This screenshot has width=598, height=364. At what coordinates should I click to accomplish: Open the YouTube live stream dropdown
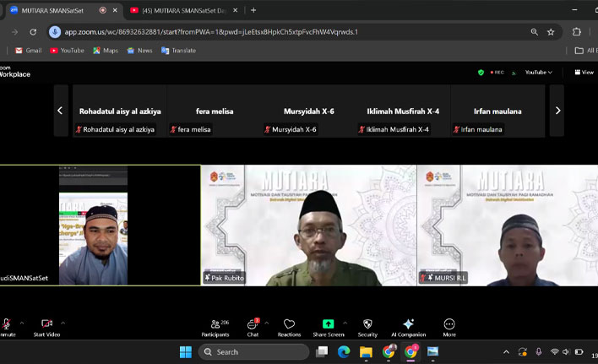tap(538, 73)
